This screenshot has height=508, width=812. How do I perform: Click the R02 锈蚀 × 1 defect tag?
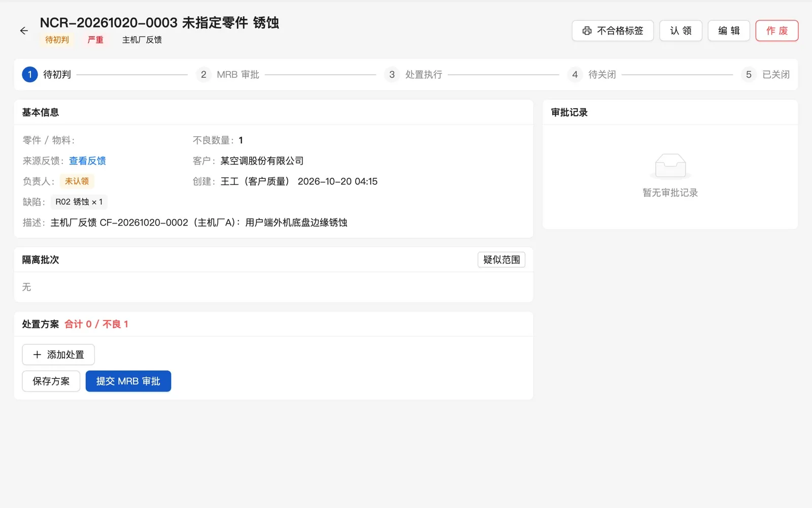(x=79, y=202)
